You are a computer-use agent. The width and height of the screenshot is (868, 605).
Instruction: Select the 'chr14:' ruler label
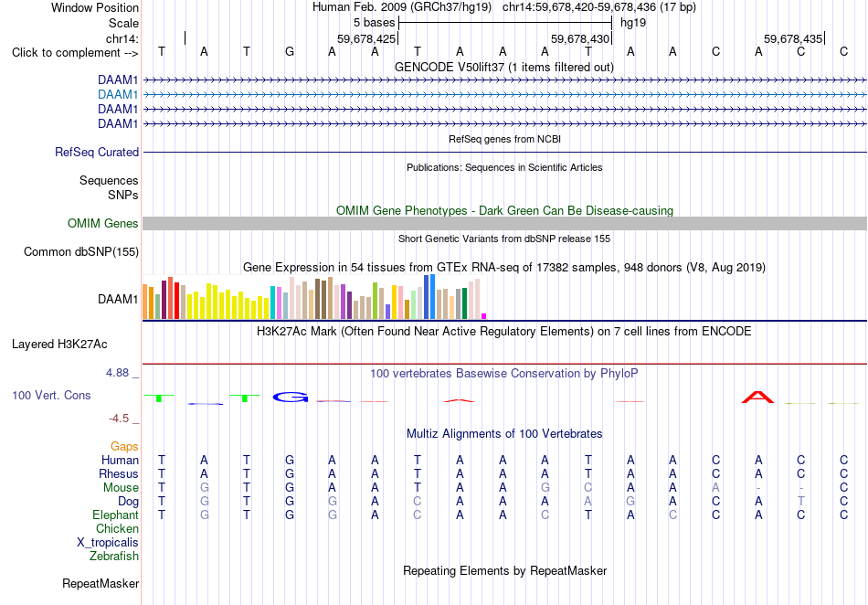(122, 38)
